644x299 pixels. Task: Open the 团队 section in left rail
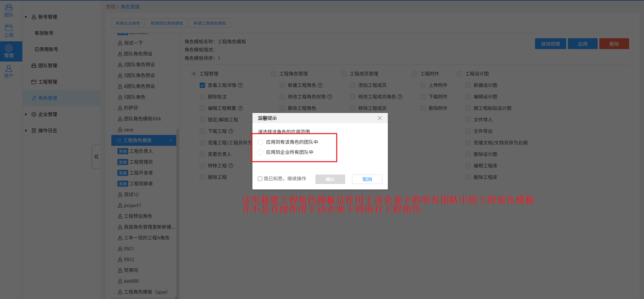tap(9, 10)
